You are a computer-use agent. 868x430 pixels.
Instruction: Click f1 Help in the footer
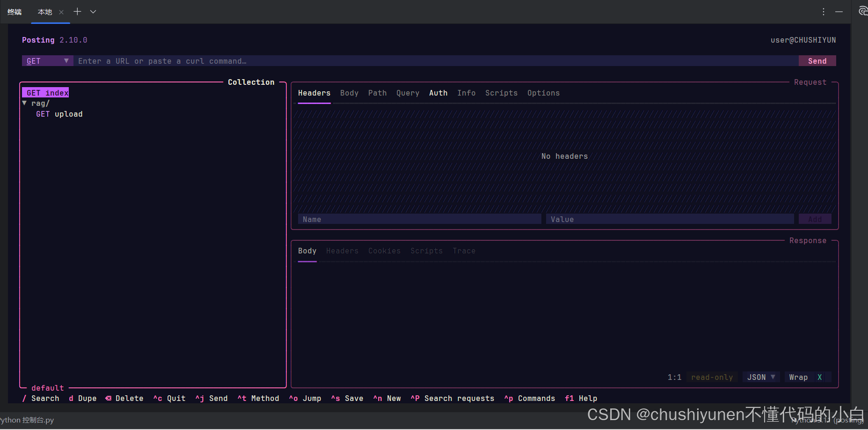[x=581, y=399]
